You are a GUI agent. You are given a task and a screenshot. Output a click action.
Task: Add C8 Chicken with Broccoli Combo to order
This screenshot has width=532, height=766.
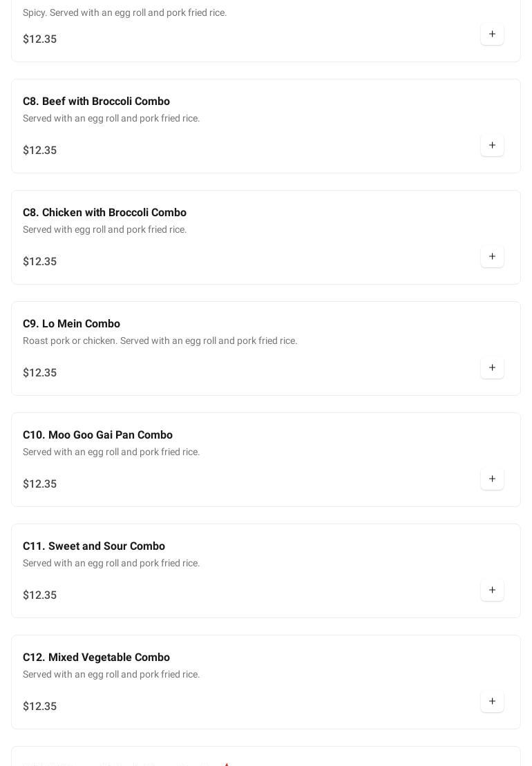coord(492,257)
